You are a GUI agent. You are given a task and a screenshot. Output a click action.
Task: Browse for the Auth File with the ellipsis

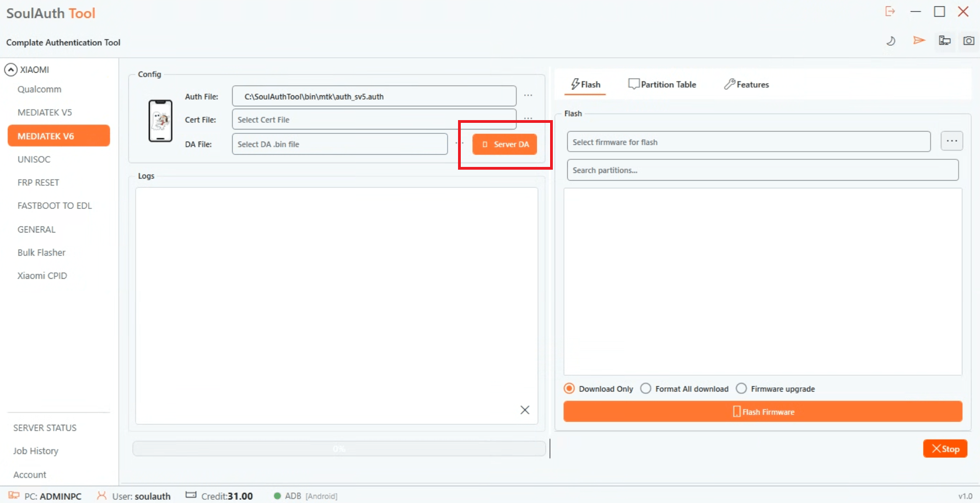coord(528,96)
